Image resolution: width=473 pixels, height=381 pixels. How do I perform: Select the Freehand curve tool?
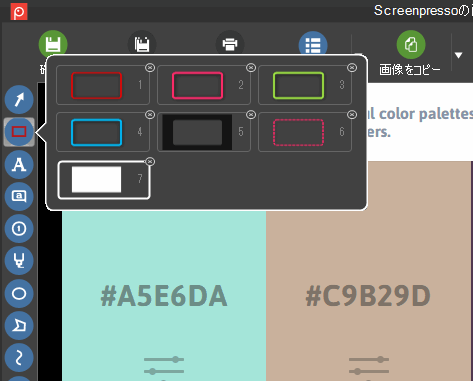coord(19,358)
